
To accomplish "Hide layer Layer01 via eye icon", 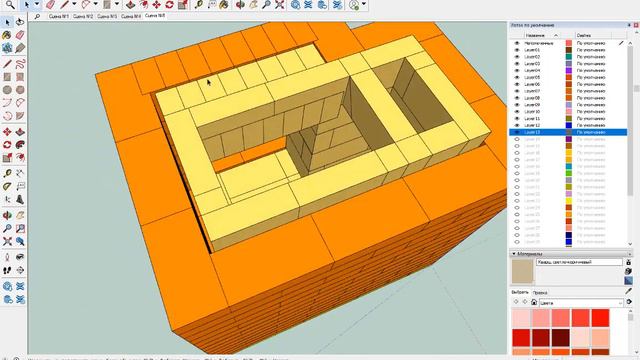I will 517,50.
